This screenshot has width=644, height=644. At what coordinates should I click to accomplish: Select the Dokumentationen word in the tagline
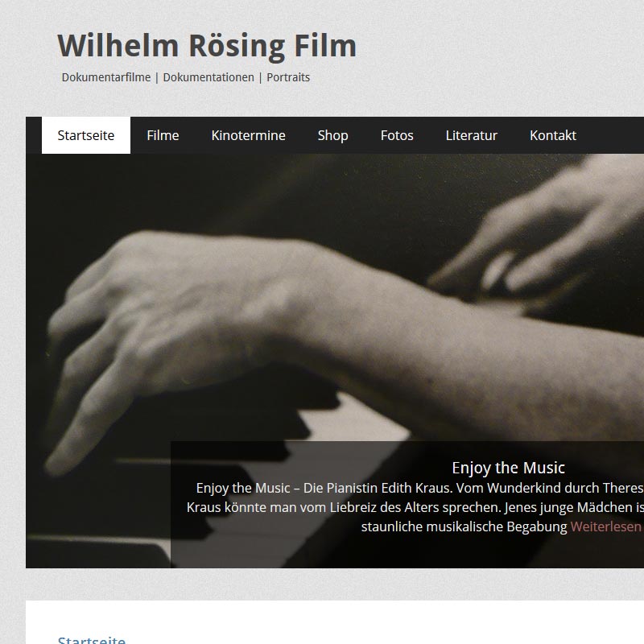[x=208, y=77]
